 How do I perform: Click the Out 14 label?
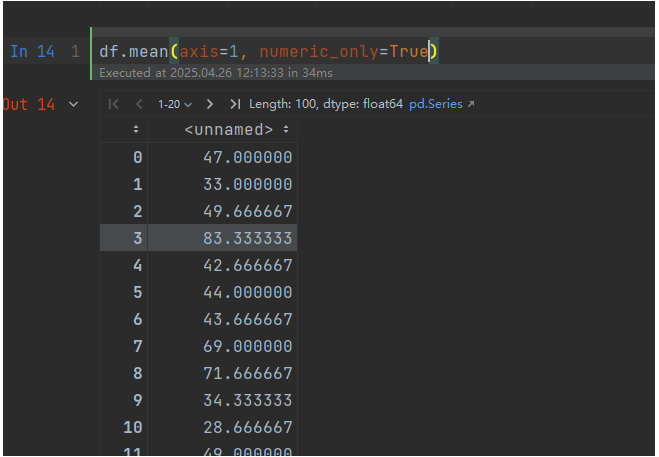click(x=29, y=104)
